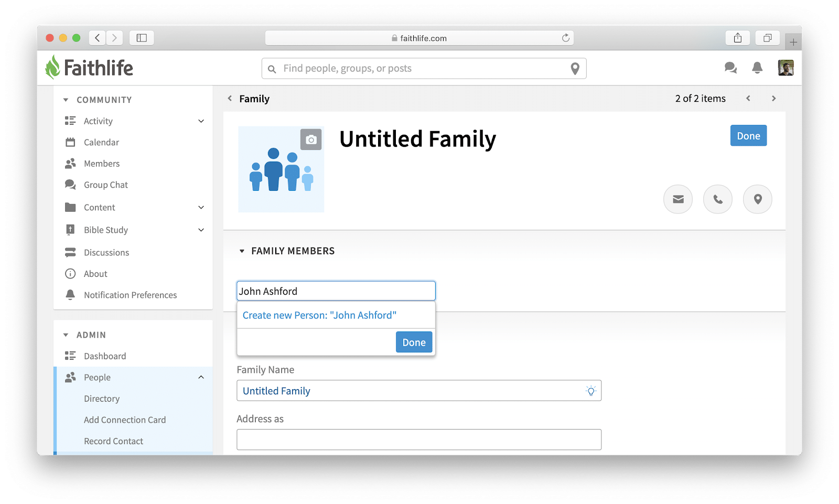Click the Address as field
Screen dimensions: 839x504
[x=419, y=439]
